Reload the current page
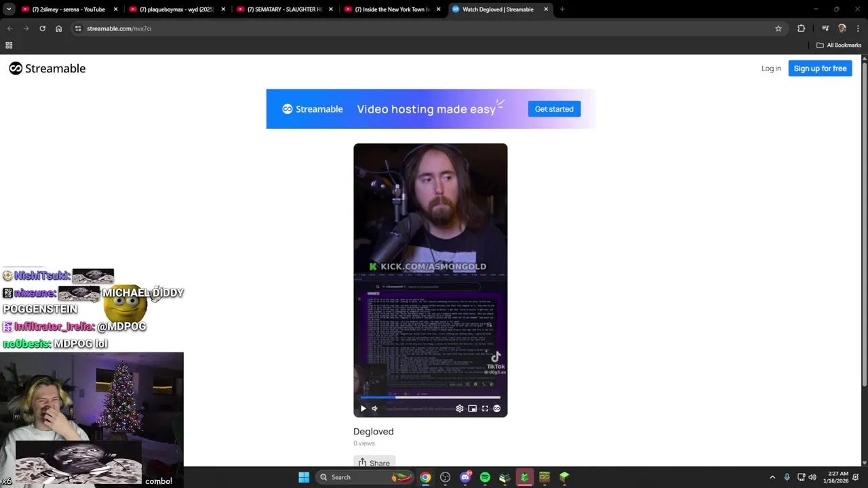The width and height of the screenshot is (868, 488). point(42,28)
